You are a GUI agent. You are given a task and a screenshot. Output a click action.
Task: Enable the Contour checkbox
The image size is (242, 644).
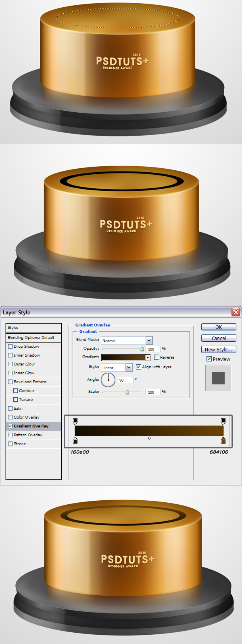(x=16, y=390)
